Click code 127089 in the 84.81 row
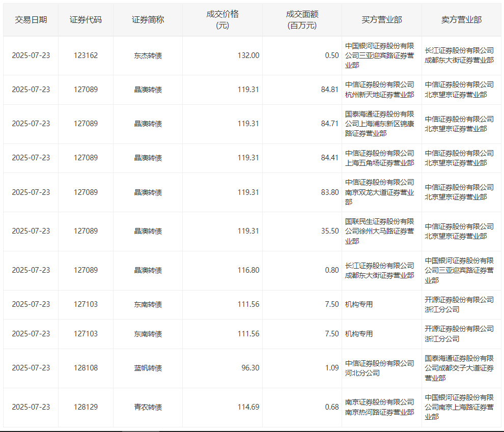The height and width of the screenshot is (432, 504). pyautogui.click(x=86, y=90)
